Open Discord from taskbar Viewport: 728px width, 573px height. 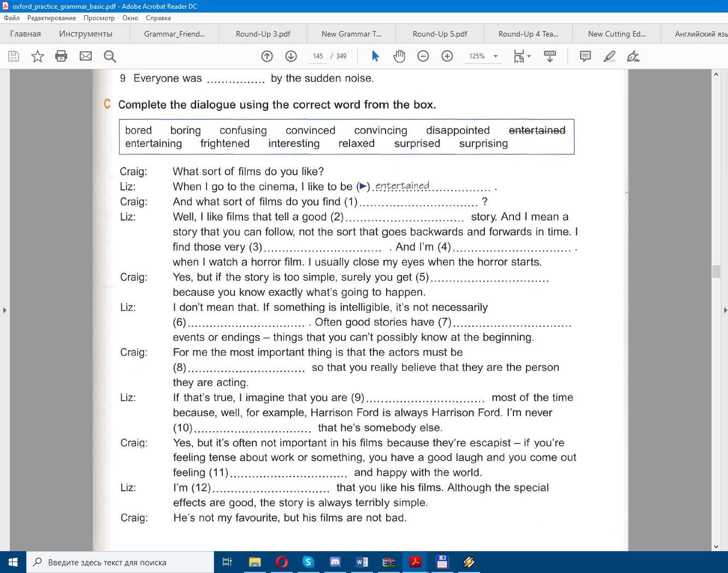click(335, 562)
